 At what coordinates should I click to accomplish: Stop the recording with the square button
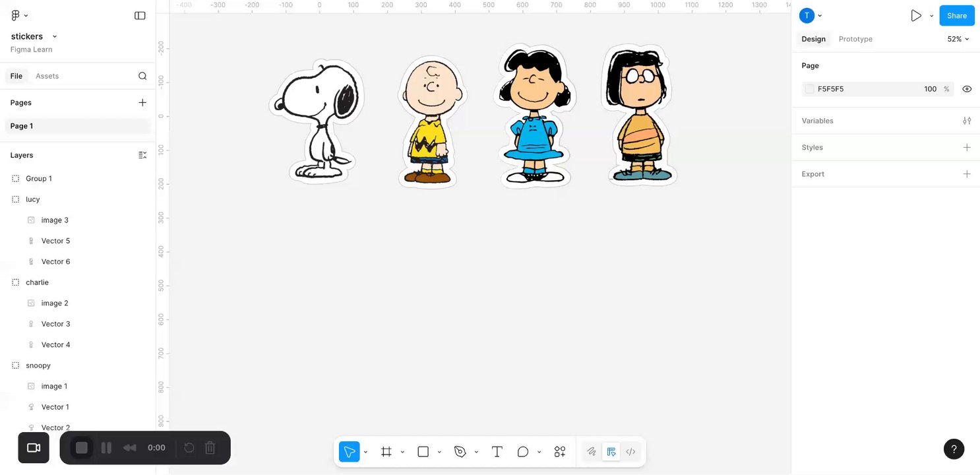(x=82, y=448)
